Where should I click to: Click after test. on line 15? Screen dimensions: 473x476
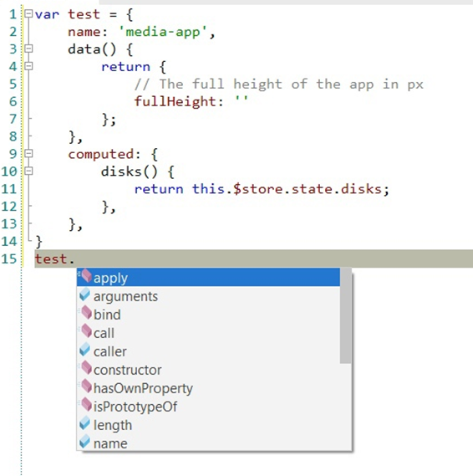click(76, 259)
